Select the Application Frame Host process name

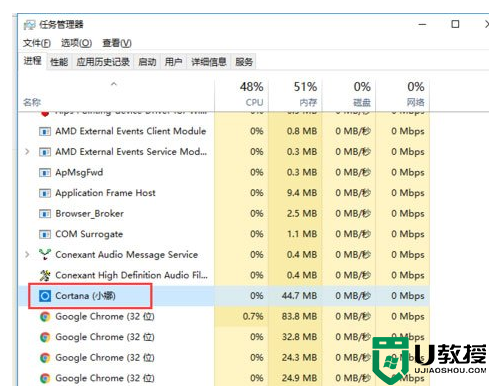pyautogui.click(x=105, y=193)
